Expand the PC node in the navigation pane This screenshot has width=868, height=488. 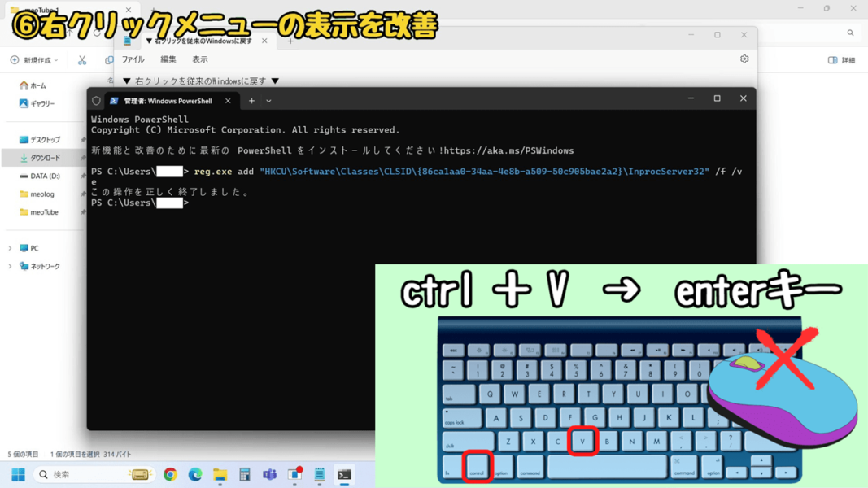pyautogui.click(x=8, y=247)
